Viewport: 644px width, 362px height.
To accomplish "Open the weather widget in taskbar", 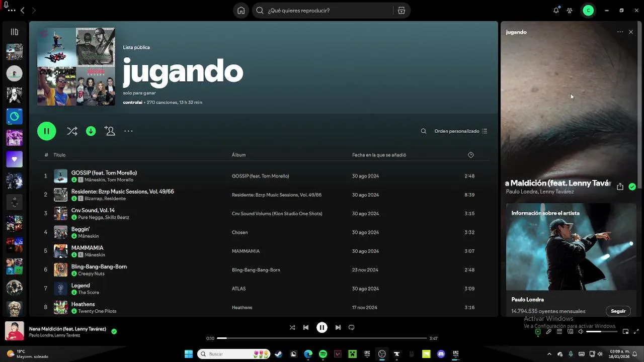I will click(28, 354).
